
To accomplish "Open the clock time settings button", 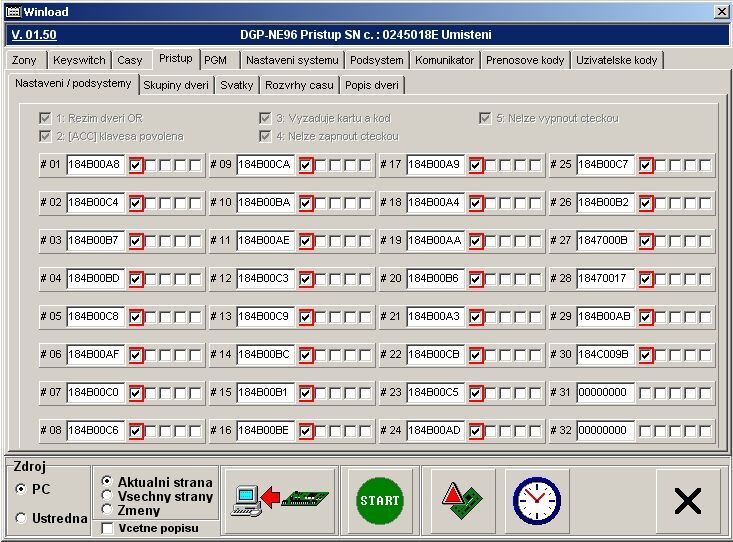I will 536,500.
